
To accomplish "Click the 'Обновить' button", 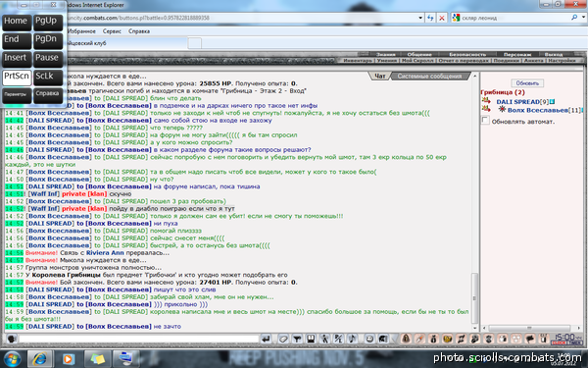I will point(527,83).
